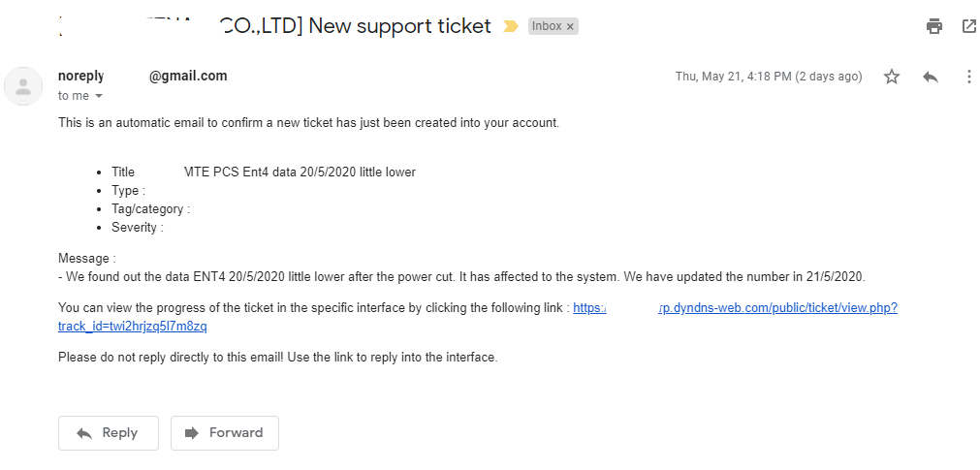Click the Thu, May 21 timestamp
The height and width of the screenshot is (470, 980).
pos(768,77)
